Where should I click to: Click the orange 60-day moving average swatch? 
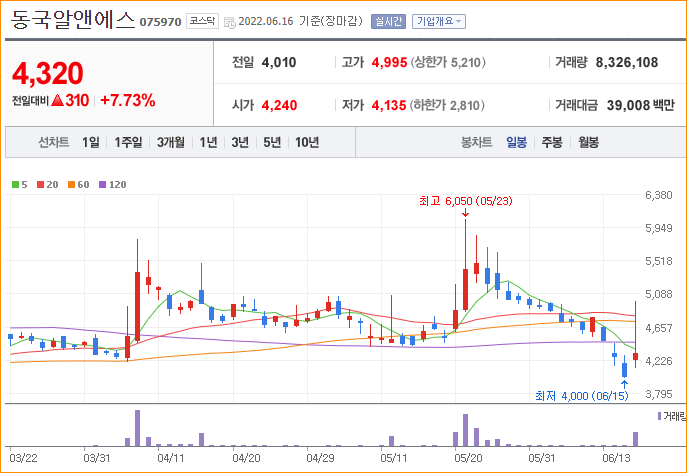(x=71, y=185)
